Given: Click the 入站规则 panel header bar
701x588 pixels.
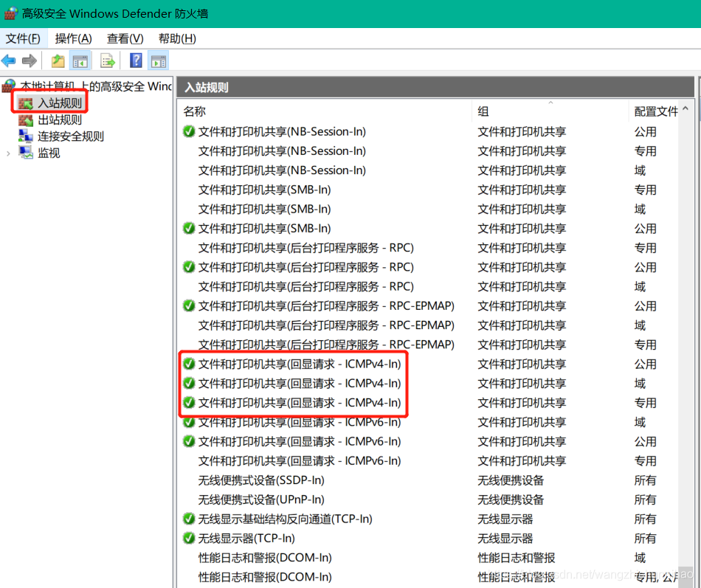Looking at the screenshot, I should (435, 87).
